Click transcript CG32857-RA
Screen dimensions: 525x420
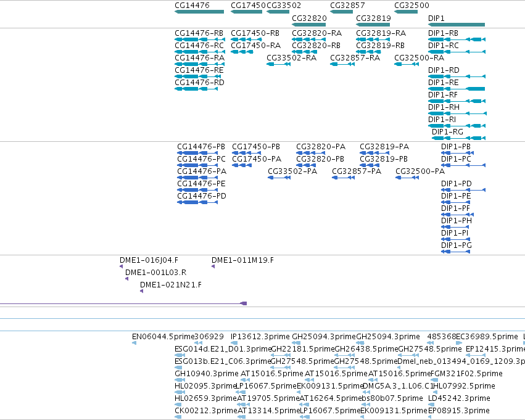tap(342, 64)
